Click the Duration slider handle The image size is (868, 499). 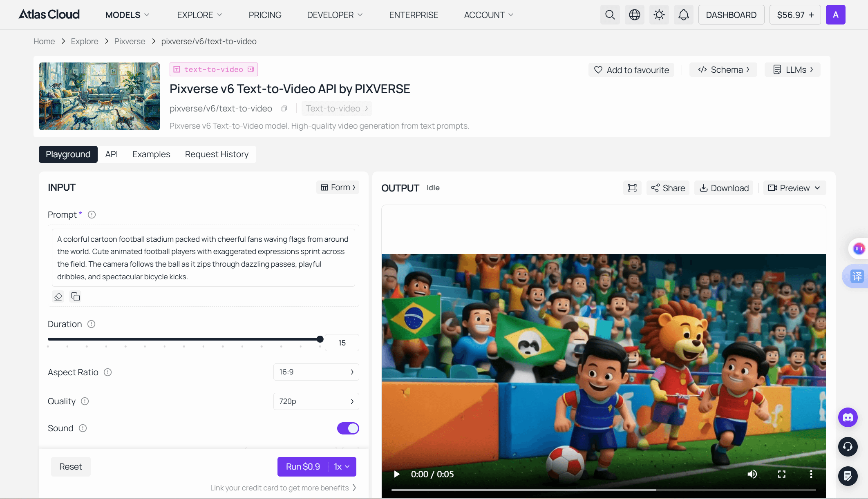pyautogui.click(x=320, y=339)
